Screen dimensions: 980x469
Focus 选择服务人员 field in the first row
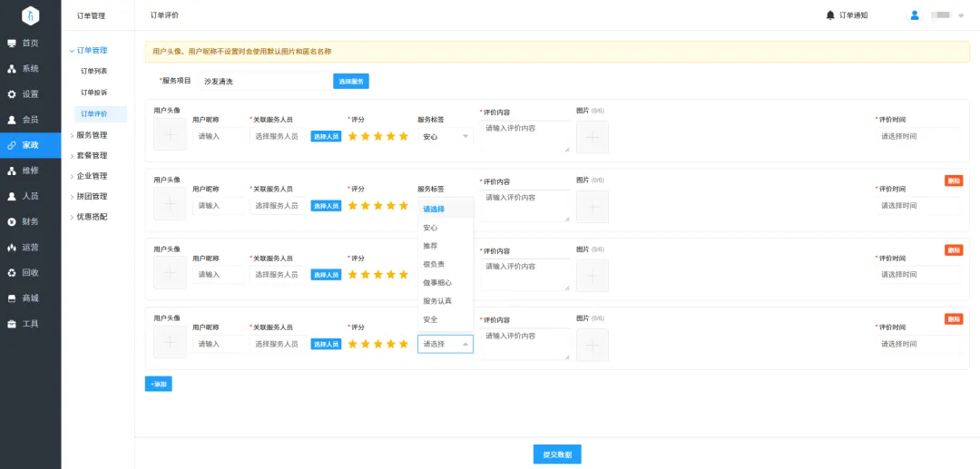coord(279,136)
